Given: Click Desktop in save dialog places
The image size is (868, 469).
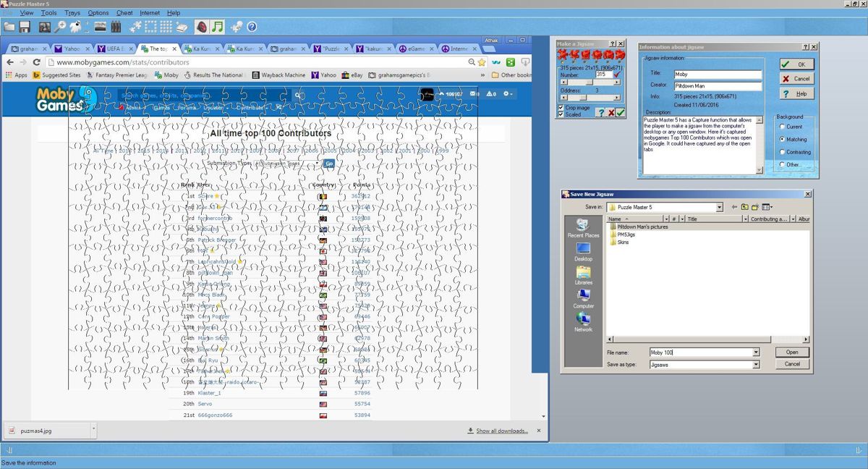Looking at the screenshot, I should coord(583,253).
